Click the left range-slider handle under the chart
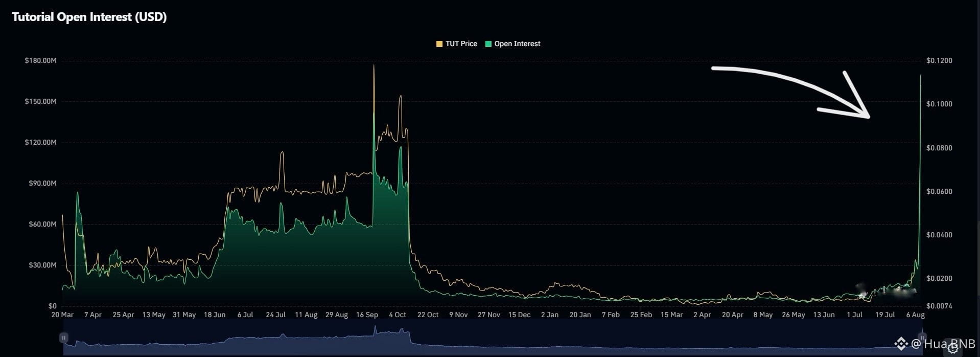 (x=64, y=338)
